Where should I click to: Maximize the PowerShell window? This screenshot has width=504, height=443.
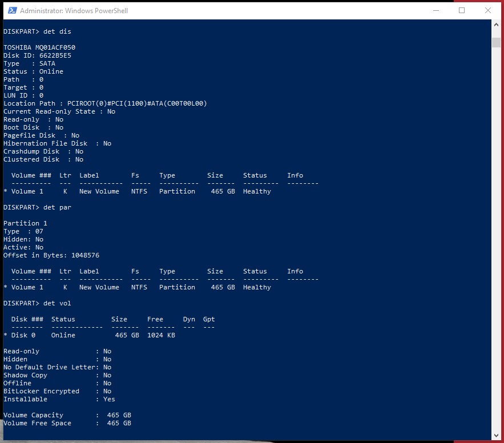462,10
